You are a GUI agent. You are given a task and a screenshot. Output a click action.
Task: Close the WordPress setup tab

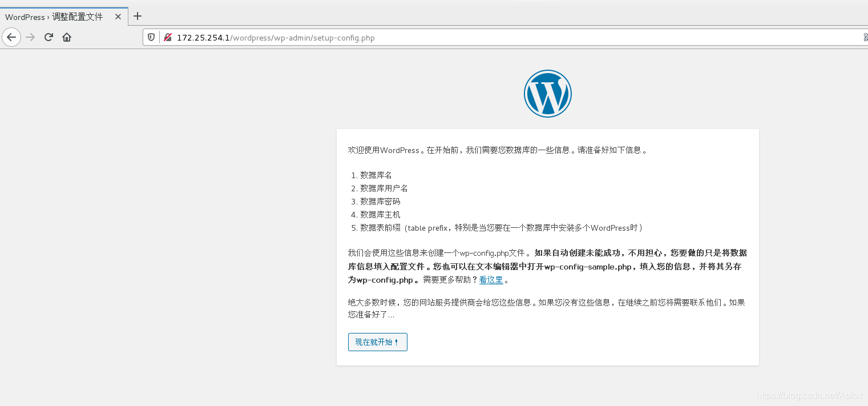click(x=118, y=17)
